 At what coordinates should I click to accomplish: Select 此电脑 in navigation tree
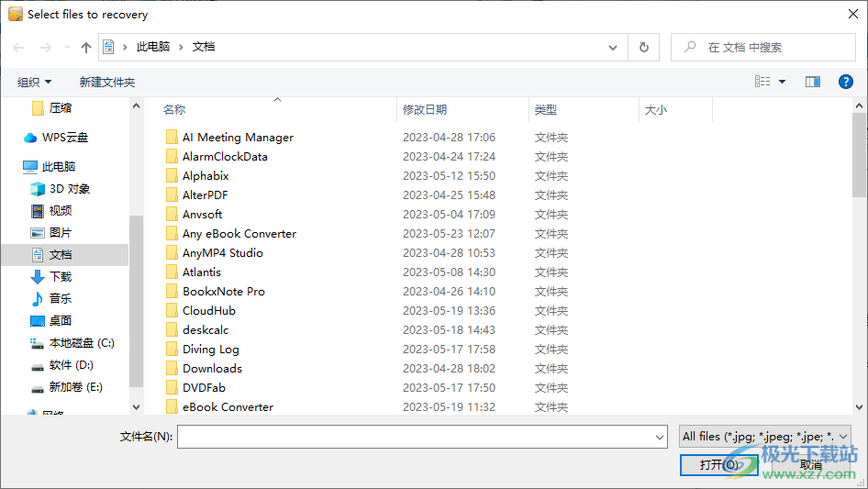pos(49,167)
